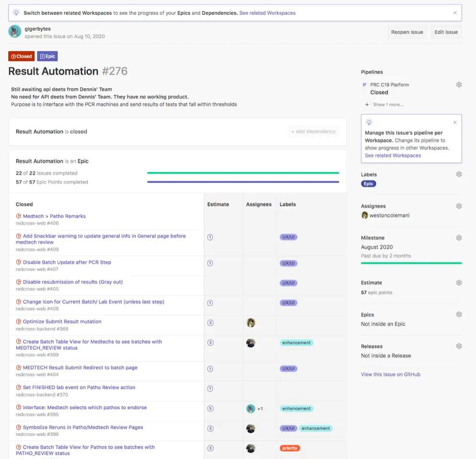Open Labels settings gear

(459, 174)
